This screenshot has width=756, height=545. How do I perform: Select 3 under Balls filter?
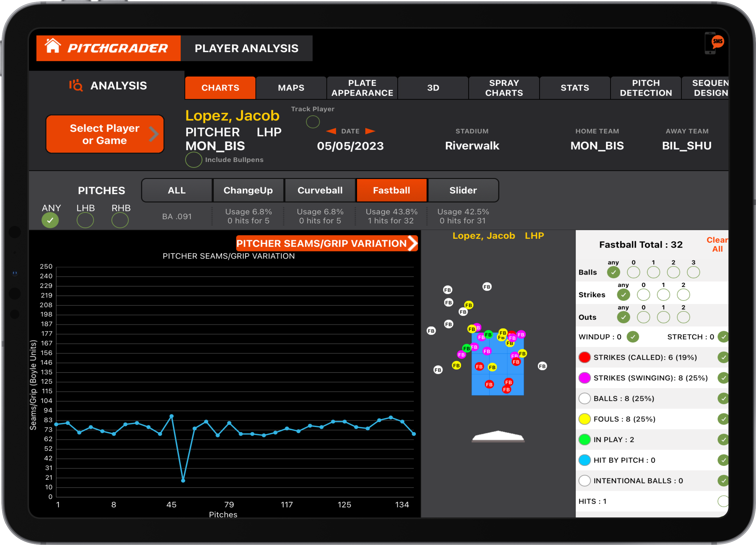click(x=693, y=272)
